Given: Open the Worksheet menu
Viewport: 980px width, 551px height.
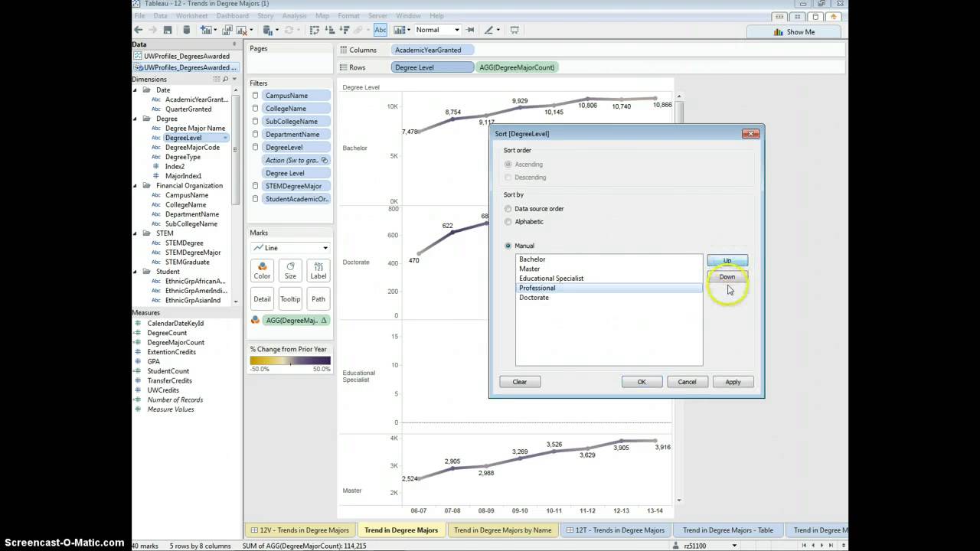Looking at the screenshot, I should (191, 15).
